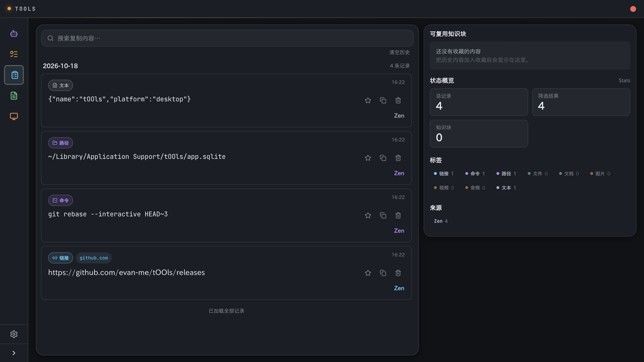Filter by the Zen 4 source
Viewport: 644px width, 362px height.
[441, 221]
